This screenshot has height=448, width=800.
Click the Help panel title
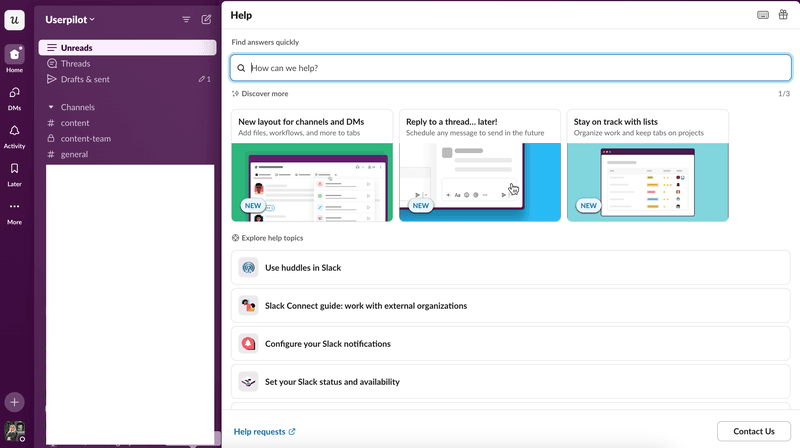coord(241,15)
